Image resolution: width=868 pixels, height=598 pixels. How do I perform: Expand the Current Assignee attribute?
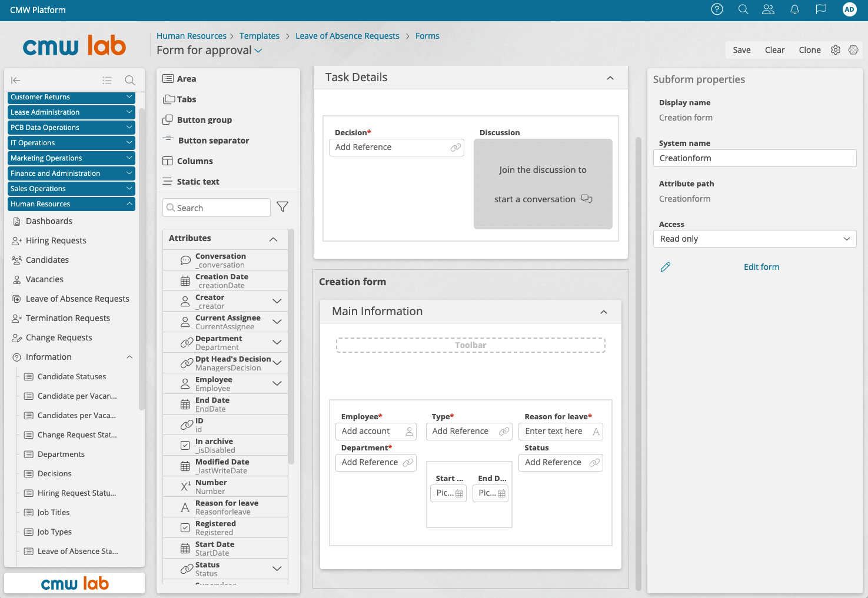[x=277, y=322]
